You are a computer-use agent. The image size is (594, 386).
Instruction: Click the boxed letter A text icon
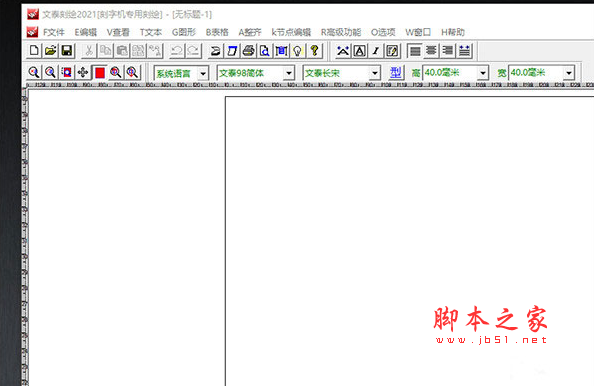[360, 50]
